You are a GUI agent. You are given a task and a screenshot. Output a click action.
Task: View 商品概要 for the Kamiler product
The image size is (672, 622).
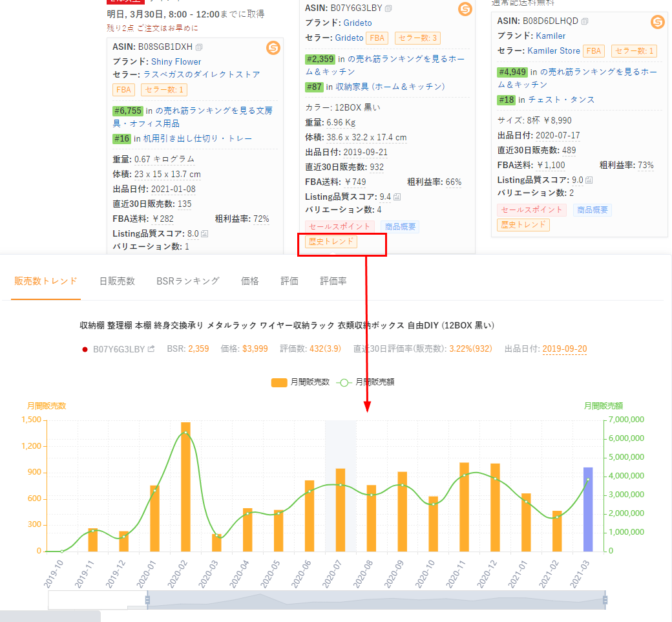tap(593, 209)
